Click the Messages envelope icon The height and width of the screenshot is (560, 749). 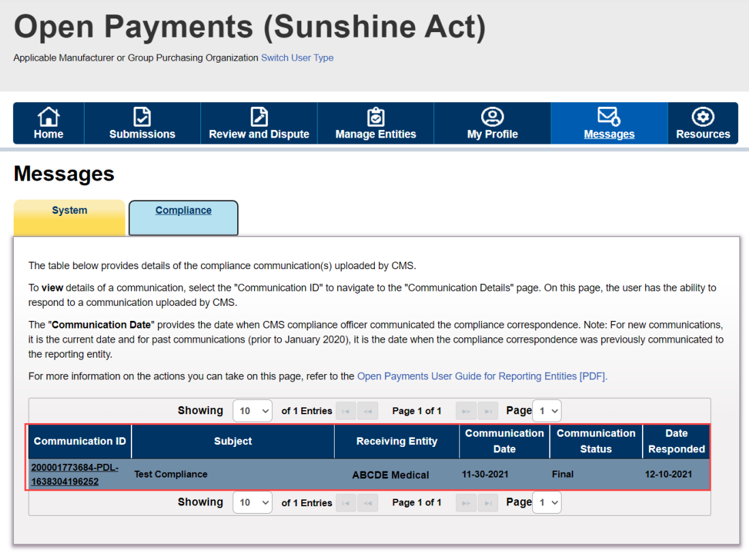[609, 116]
